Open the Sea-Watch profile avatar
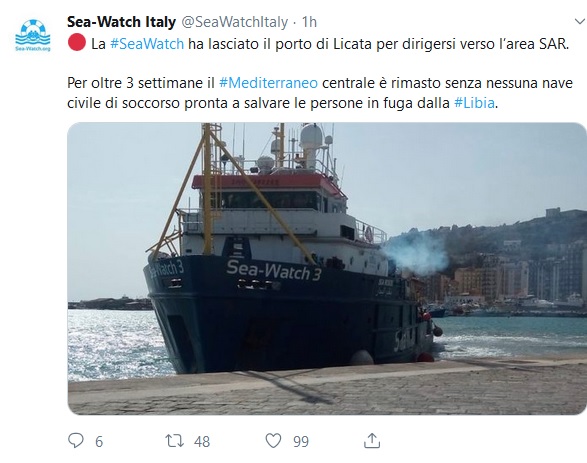The height and width of the screenshot is (463, 587). (33, 35)
